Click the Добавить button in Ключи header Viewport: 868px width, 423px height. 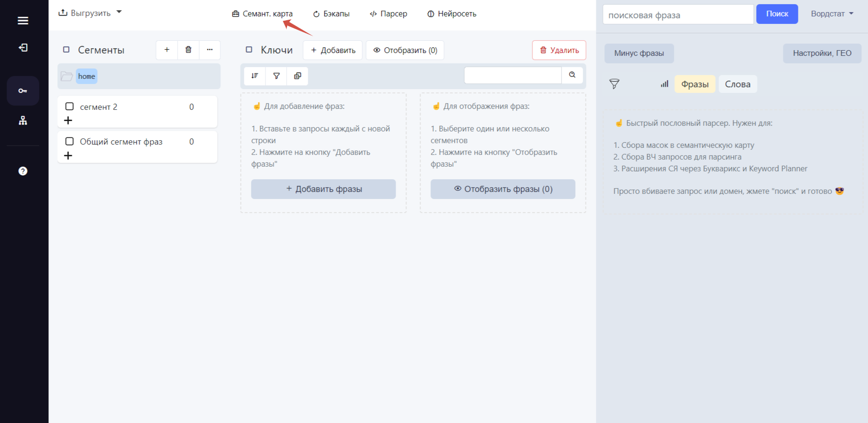click(333, 50)
